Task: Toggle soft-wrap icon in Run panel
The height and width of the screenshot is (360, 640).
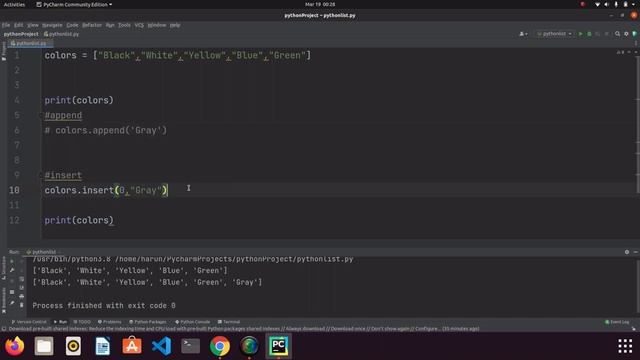Action: pos(22,279)
